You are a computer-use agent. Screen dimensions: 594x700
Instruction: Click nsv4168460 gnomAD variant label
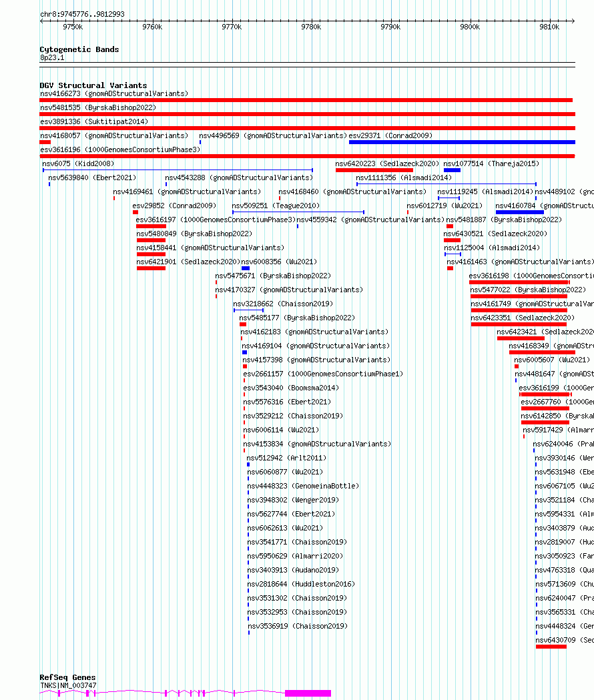pos(352,192)
